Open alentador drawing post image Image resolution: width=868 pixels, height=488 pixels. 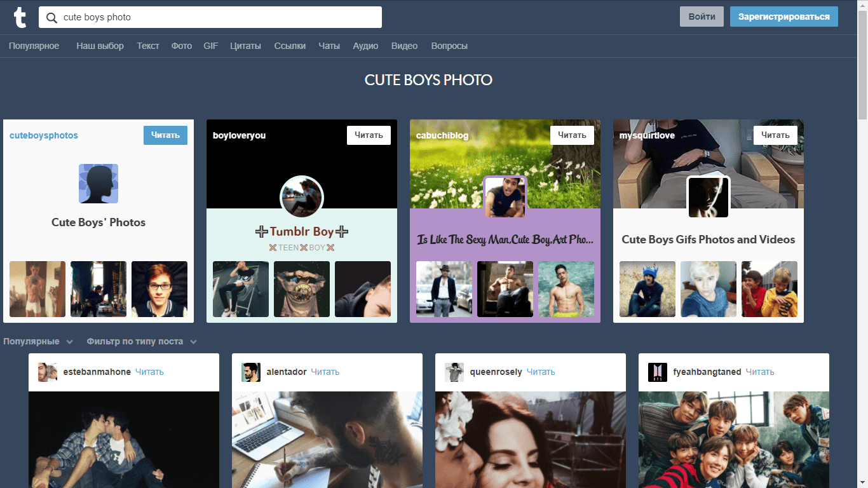click(x=327, y=440)
